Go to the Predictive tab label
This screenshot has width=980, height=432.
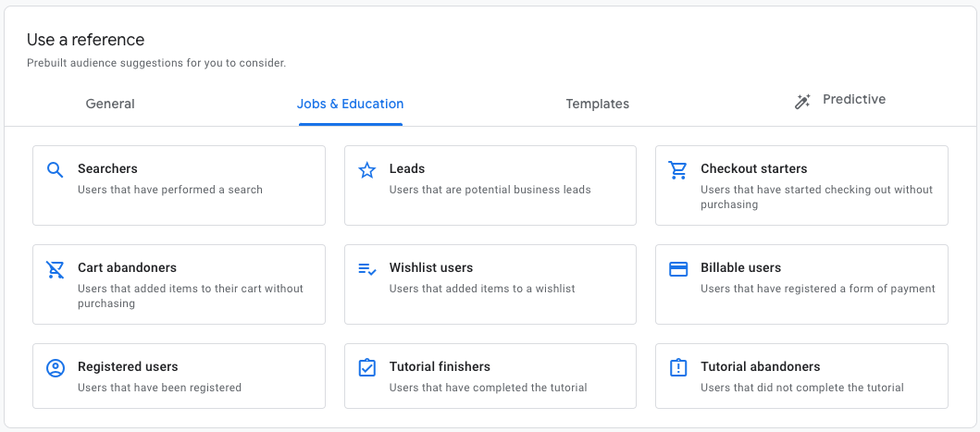[x=853, y=100]
